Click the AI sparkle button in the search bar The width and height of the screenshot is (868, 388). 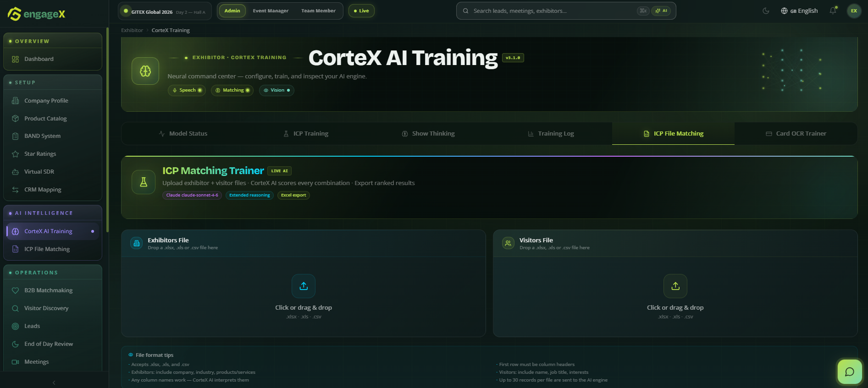[x=661, y=11]
